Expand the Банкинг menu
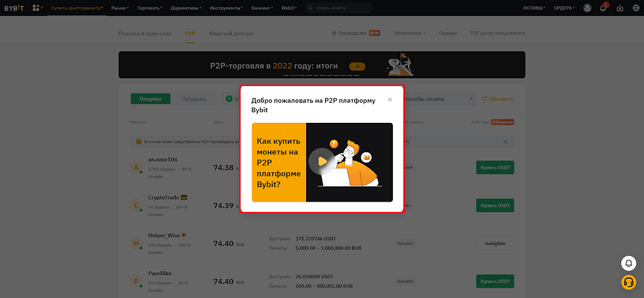This screenshot has height=298, width=644. (x=262, y=8)
